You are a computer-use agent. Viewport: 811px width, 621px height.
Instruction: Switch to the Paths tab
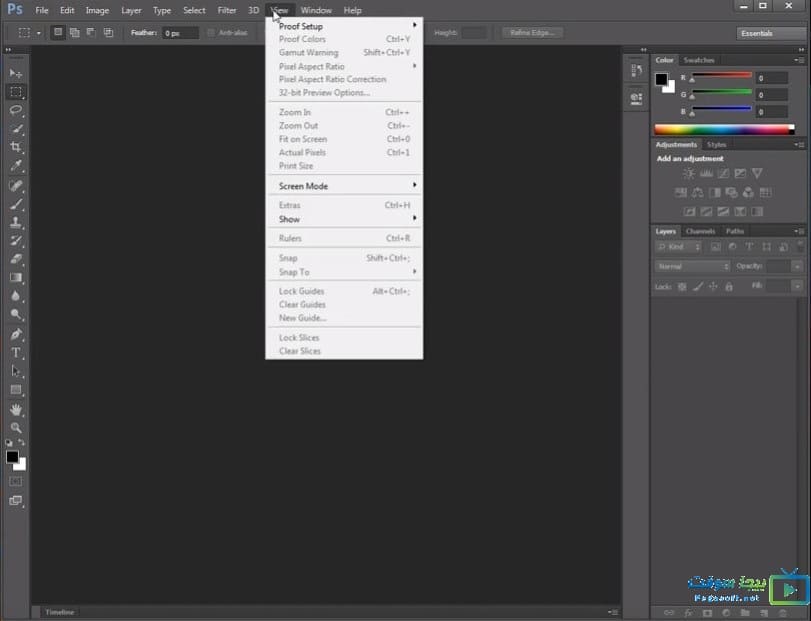coord(734,231)
